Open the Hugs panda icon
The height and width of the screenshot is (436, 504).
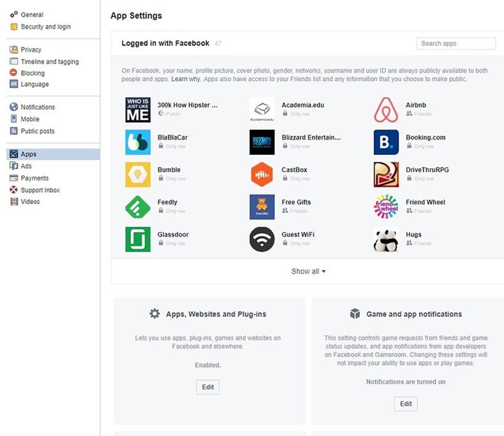point(386,239)
